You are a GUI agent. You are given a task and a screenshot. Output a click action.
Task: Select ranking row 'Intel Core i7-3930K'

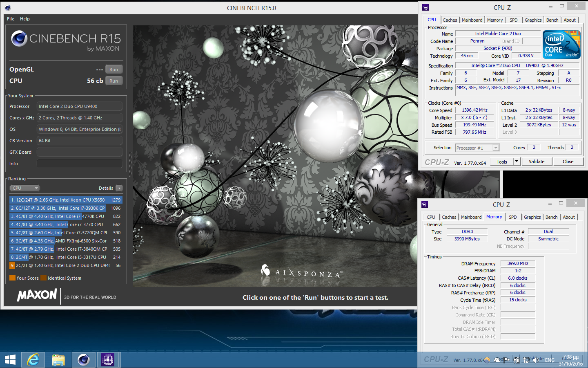tap(66, 208)
